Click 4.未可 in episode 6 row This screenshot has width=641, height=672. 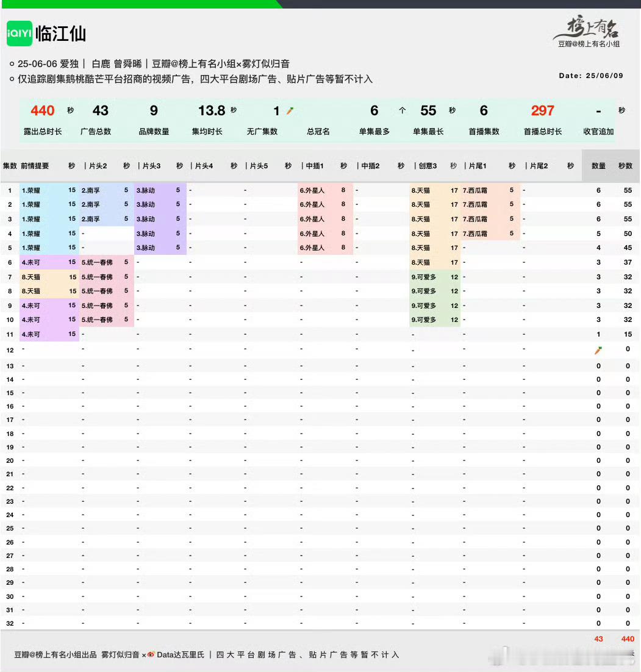[x=31, y=262]
